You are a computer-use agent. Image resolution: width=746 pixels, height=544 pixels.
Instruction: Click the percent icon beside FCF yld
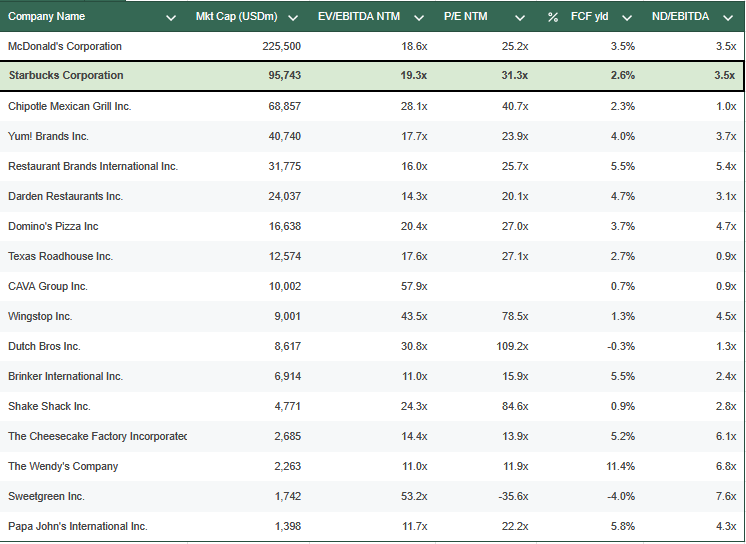tap(552, 18)
